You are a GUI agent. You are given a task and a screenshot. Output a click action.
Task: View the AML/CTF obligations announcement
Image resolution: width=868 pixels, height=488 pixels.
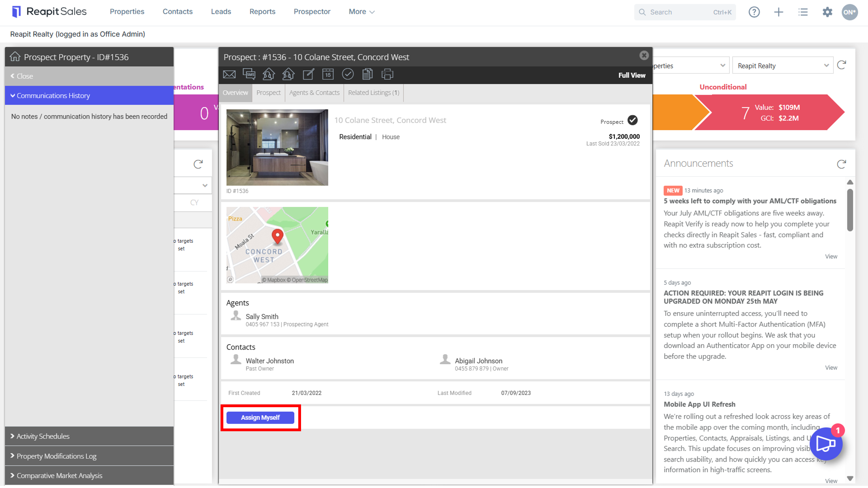tap(831, 257)
